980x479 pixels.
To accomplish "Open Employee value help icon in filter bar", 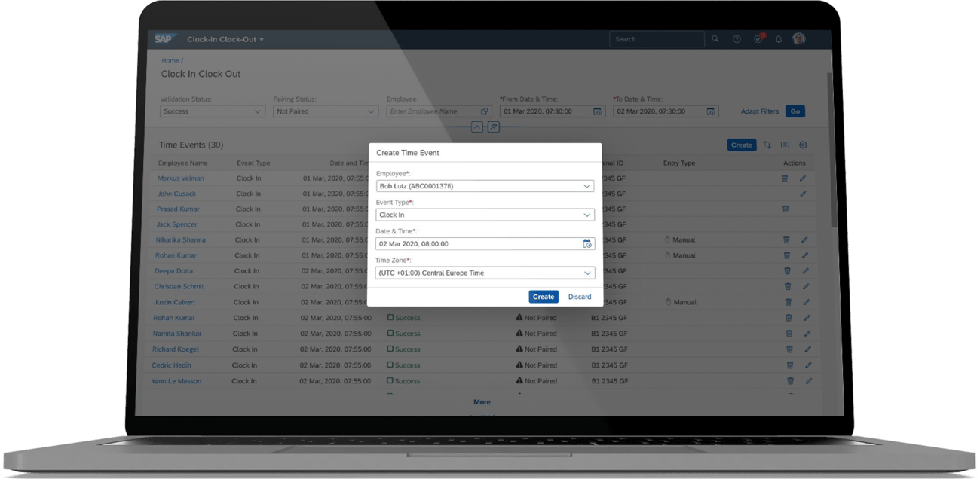I will [x=485, y=111].
